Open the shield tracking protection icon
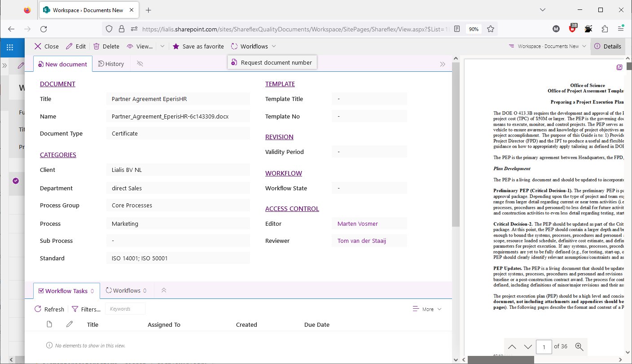The height and width of the screenshot is (364, 632). pyautogui.click(x=109, y=29)
